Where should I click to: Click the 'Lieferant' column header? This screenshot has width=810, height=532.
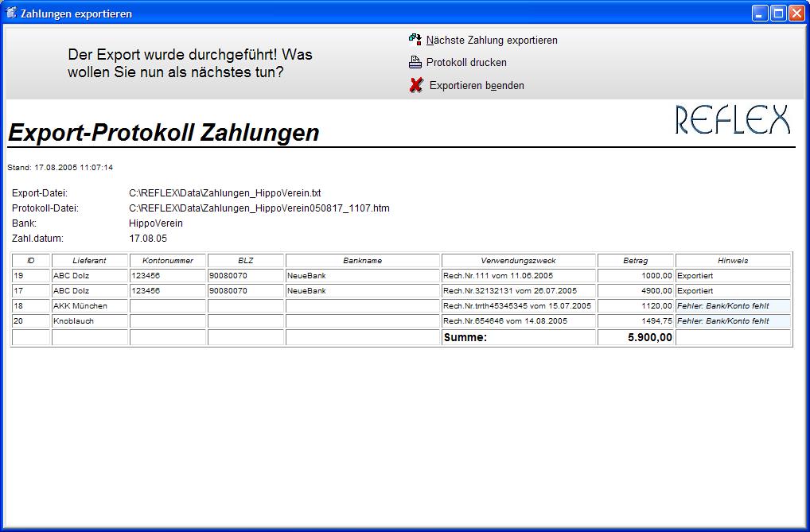pos(90,261)
